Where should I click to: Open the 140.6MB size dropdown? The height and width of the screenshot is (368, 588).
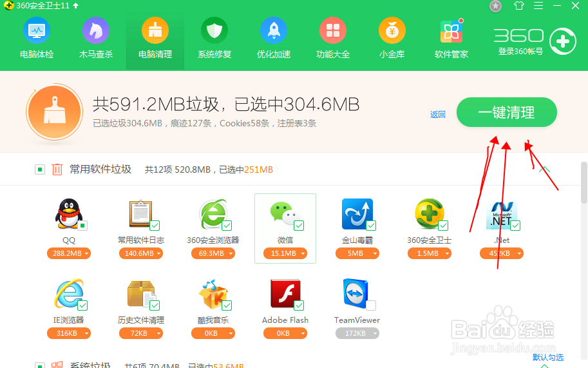[141, 253]
